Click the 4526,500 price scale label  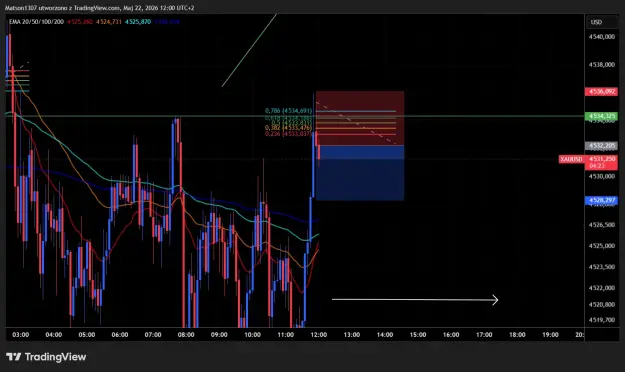click(x=601, y=225)
